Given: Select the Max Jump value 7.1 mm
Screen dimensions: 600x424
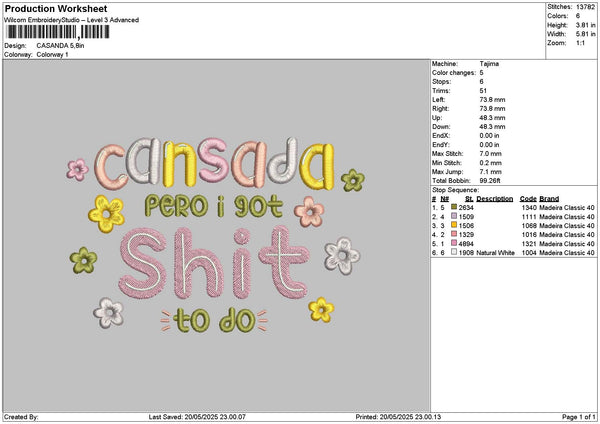Looking at the screenshot, I should (x=491, y=172).
